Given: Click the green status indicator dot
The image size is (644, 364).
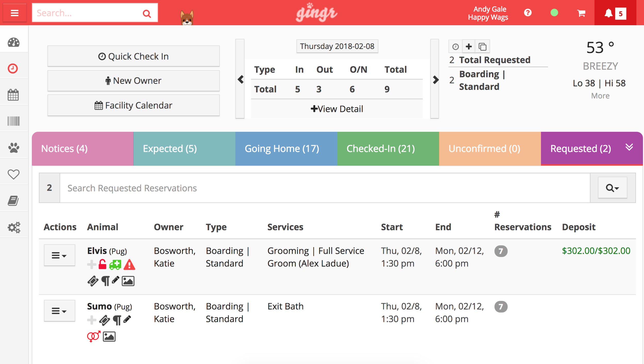Looking at the screenshot, I should tap(554, 13).
